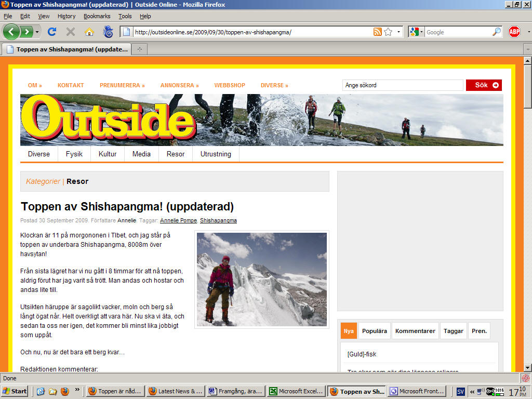Open the Google search engine selector

click(416, 32)
